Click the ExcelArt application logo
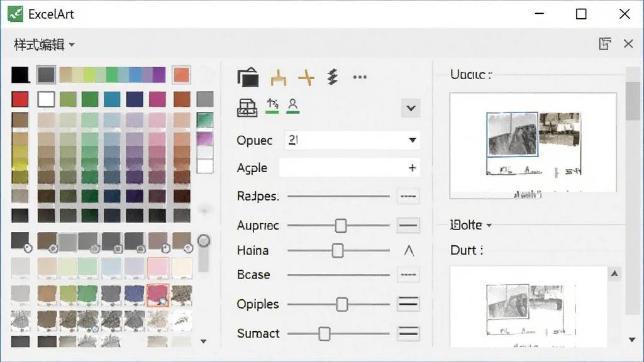Image resolution: width=644 pixels, height=362 pixels. click(x=15, y=14)
